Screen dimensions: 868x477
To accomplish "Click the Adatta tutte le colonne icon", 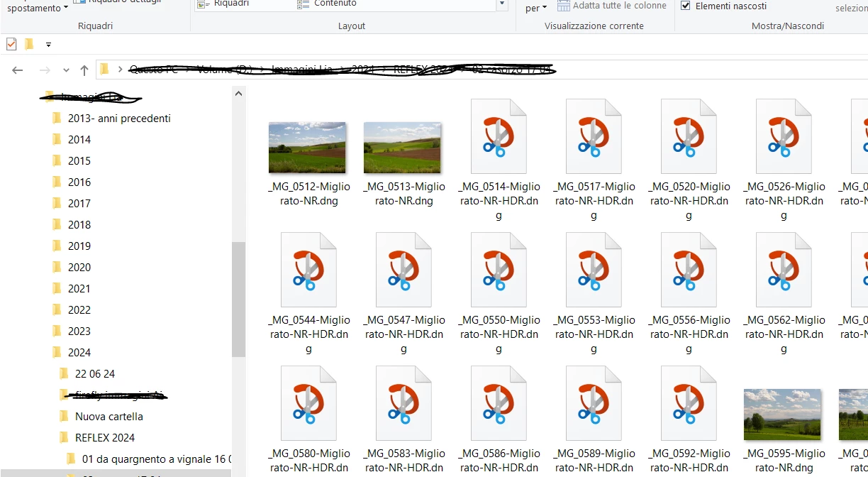I will point(564,6).
